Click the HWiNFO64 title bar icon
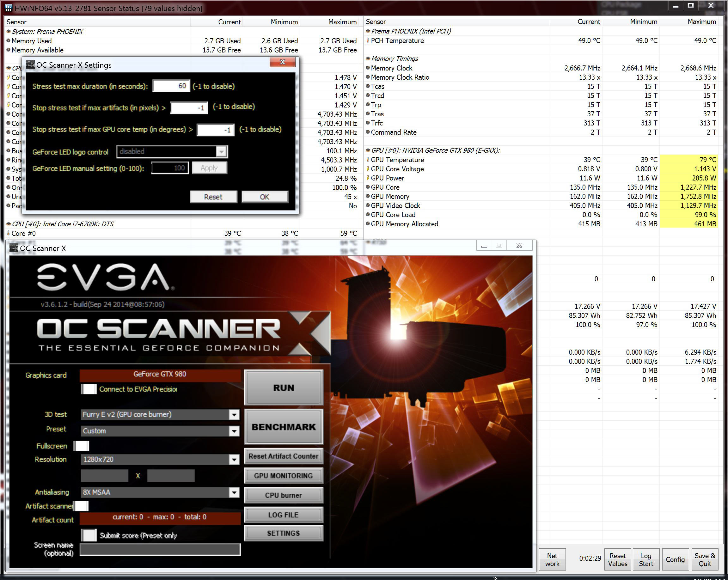The image size is (728, 580). (x=9, y=8)
